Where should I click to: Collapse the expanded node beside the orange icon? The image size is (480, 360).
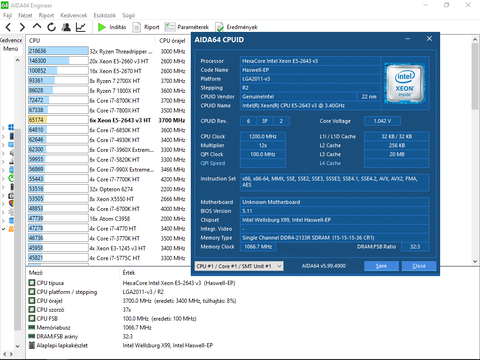[x=3, y=229]
